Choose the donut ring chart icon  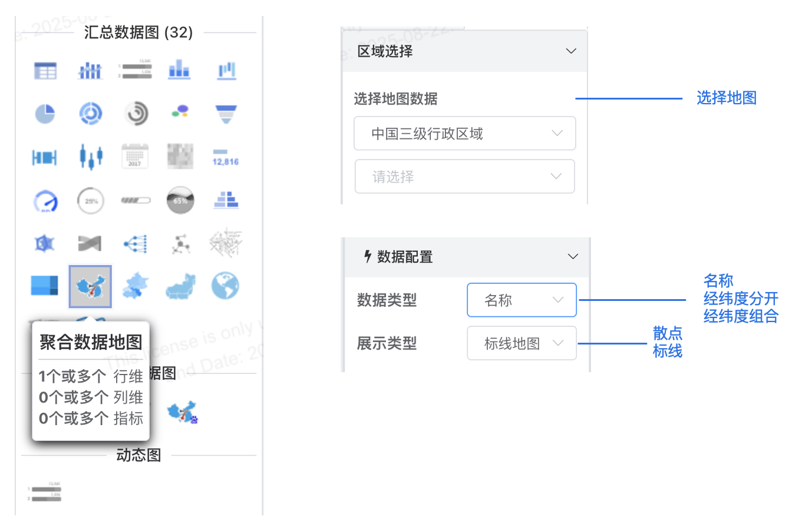(91, 114)
